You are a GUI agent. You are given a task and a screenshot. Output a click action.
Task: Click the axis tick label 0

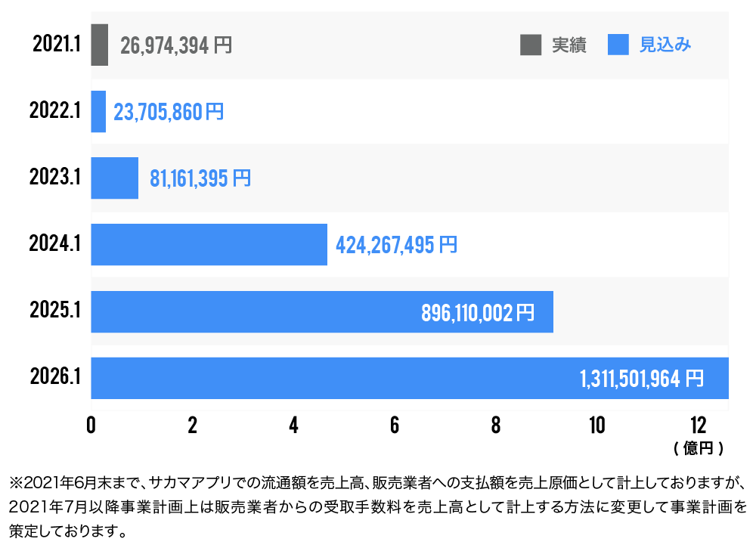tap(91, 426)
